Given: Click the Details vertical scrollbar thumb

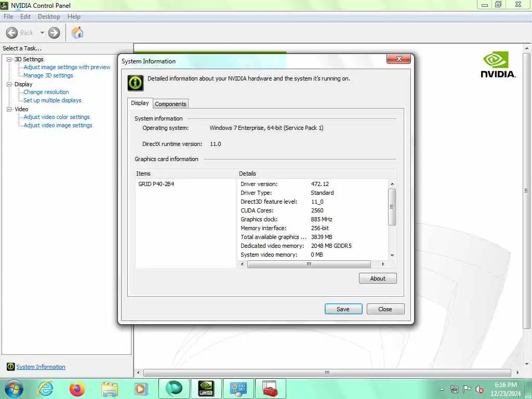Looking at the screenshot, I should click(x=392, y=207).
